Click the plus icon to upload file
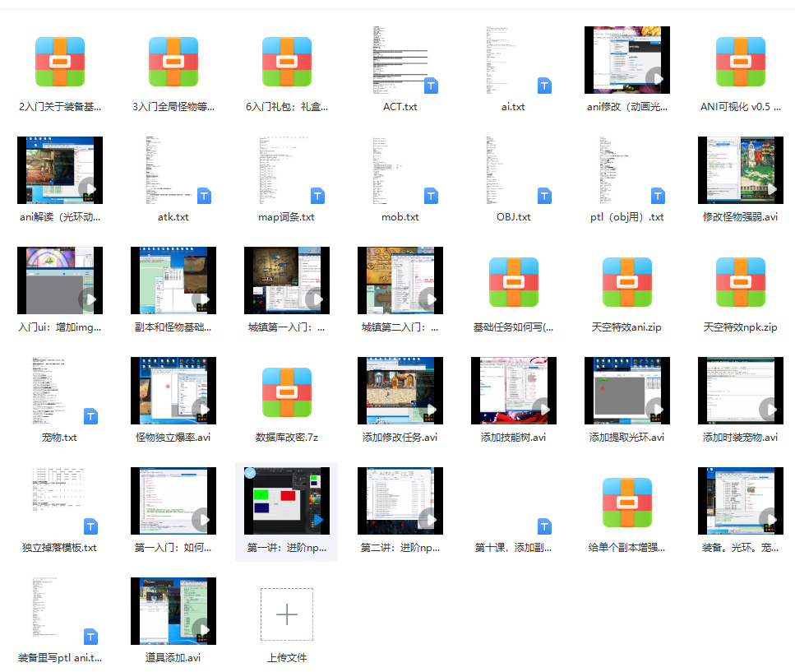795x672 pixels. point(287,614)
